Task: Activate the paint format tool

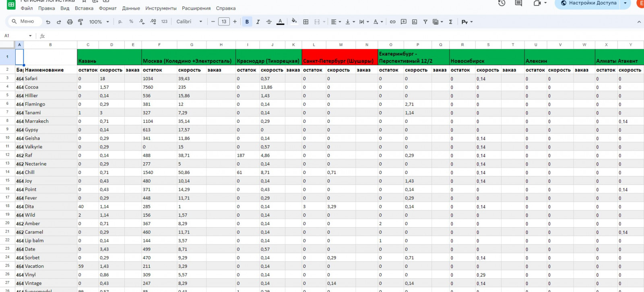Action: pos(80,22)
